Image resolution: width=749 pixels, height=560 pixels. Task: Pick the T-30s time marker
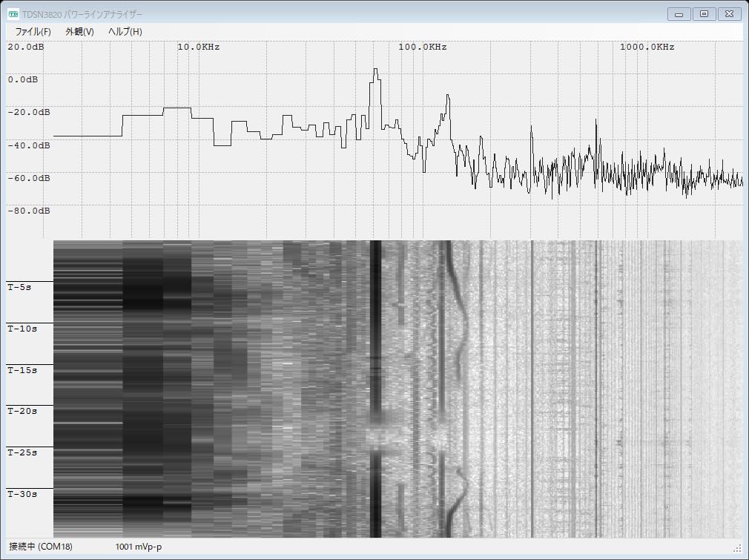(22, 494)
